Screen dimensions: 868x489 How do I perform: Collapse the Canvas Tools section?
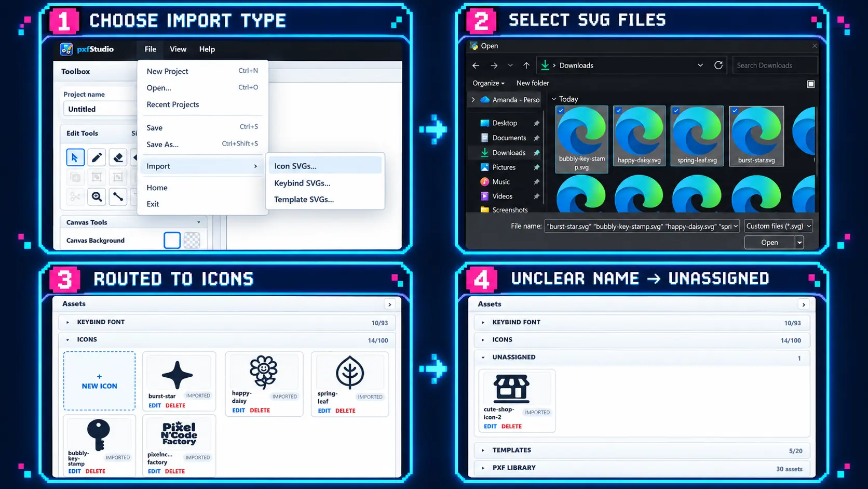click(198, 222)
